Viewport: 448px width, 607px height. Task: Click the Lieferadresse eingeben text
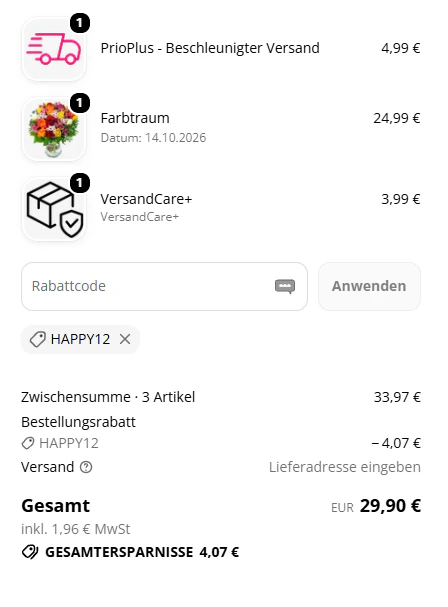coord(345,467)
